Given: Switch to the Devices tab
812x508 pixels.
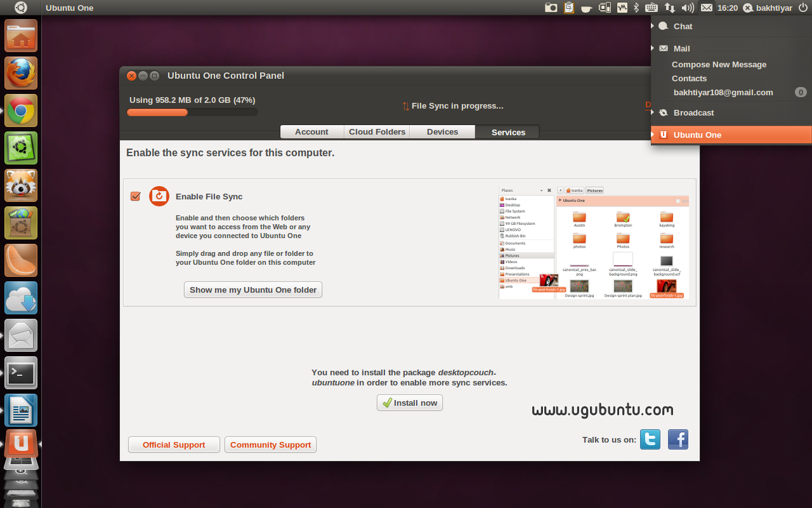Looking at the screenshot, I should (x=442, y=131).
